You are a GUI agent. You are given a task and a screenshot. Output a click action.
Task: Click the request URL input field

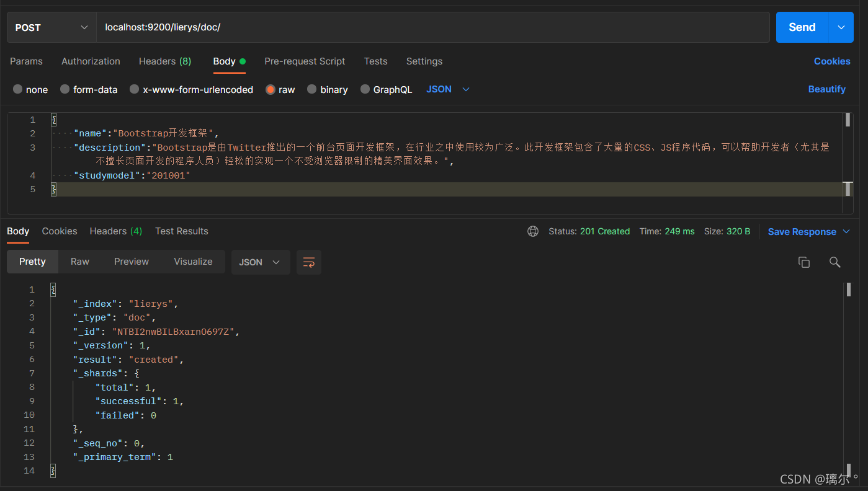coord(433,27)
